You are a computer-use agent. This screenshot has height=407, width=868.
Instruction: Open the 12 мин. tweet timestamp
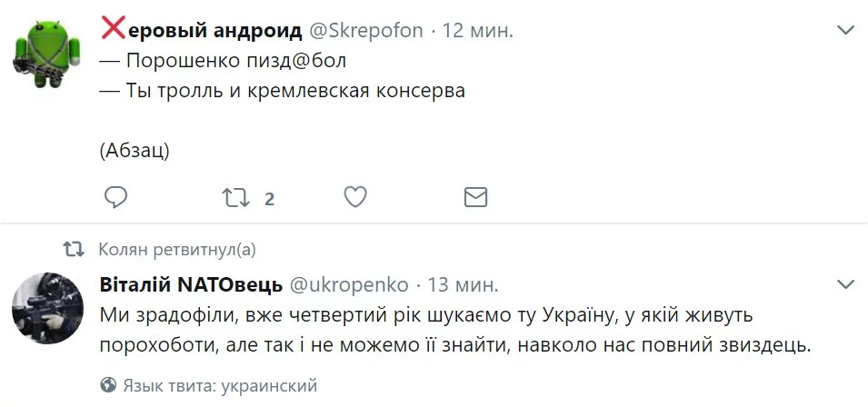(x=478, y=30)
